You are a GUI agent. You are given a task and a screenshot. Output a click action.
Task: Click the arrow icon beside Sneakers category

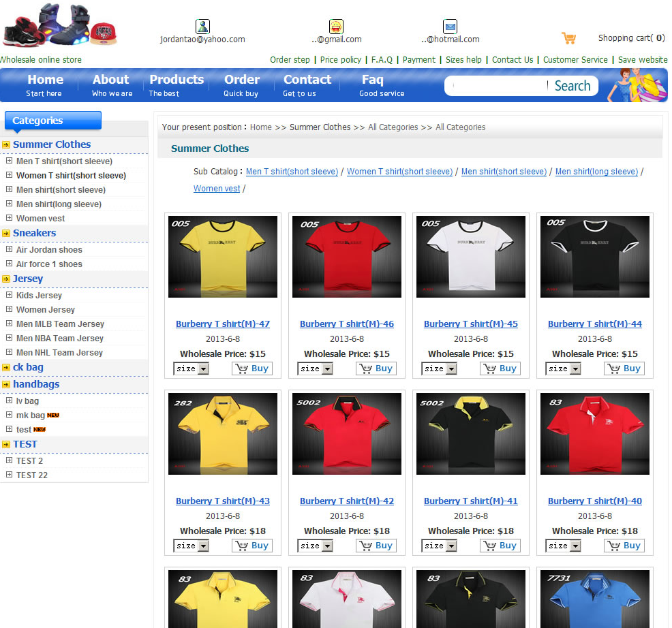coord(6,234)
